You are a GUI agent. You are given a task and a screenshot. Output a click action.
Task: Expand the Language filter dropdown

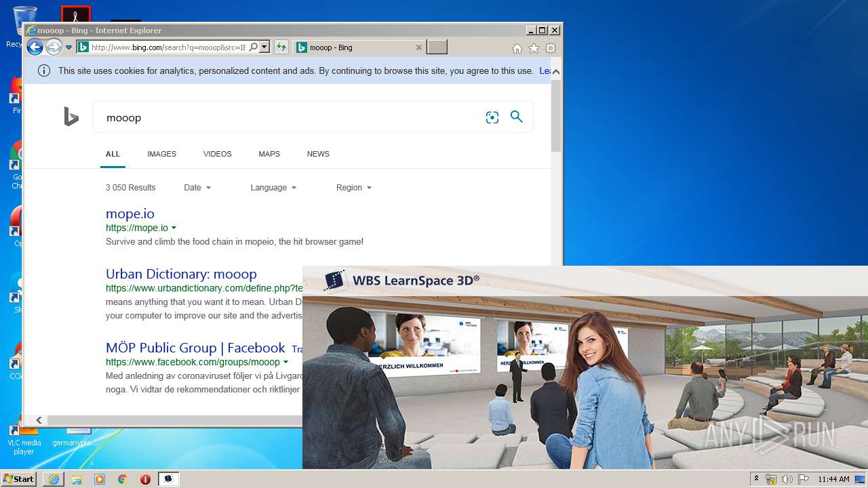[x=273, y=188]
